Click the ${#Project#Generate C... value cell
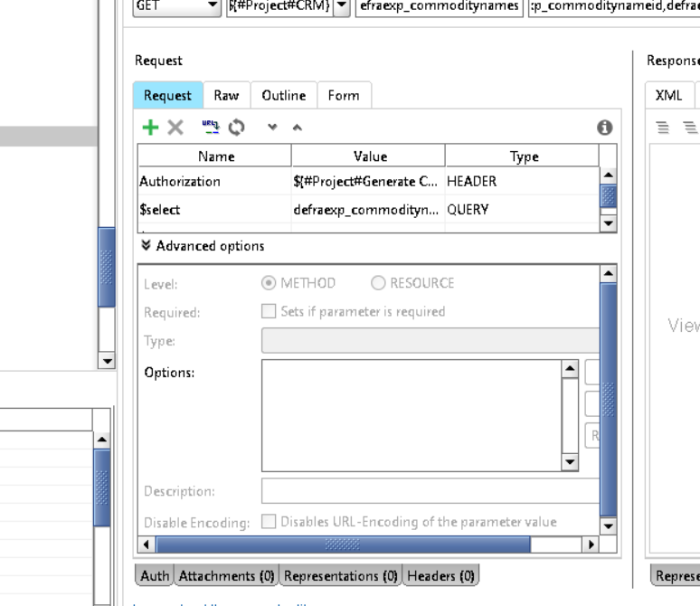The height and width of the screenshot is (606, 700). [368, 181]
